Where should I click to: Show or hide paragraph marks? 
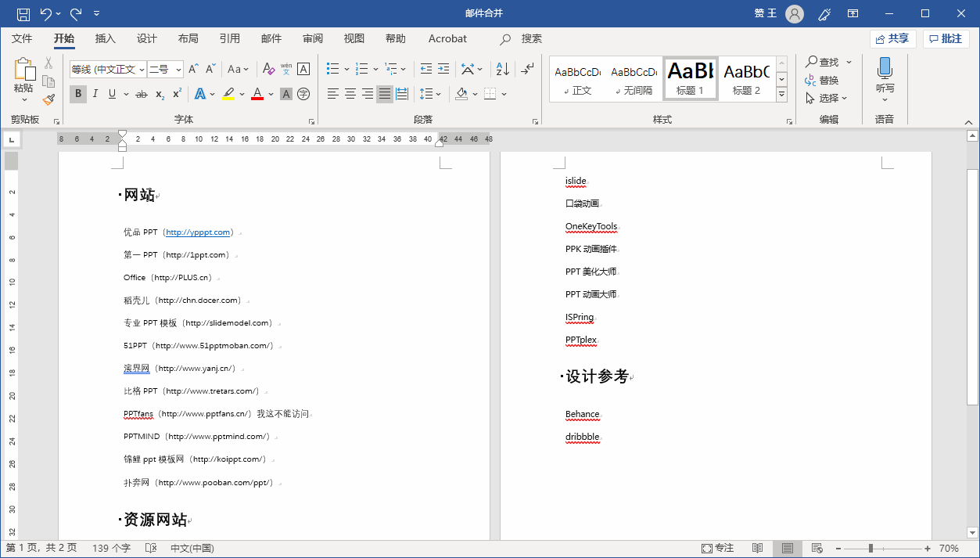click(528, 69)
